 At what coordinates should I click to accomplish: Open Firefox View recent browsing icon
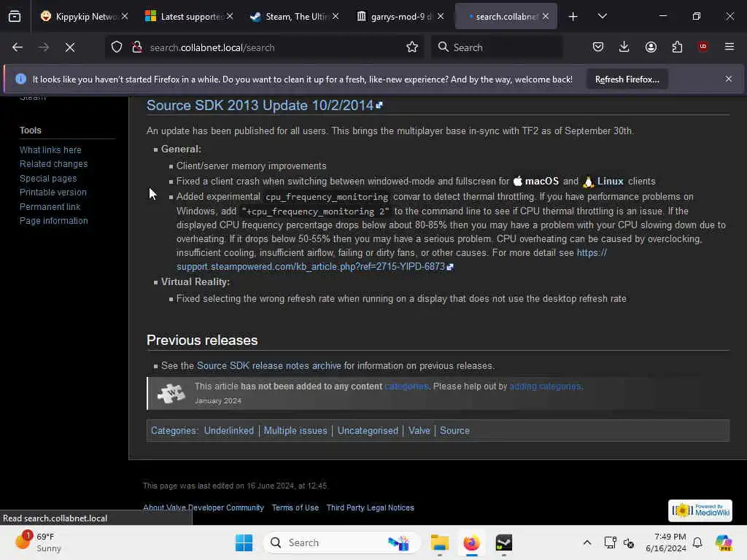[x=15, y=16]
